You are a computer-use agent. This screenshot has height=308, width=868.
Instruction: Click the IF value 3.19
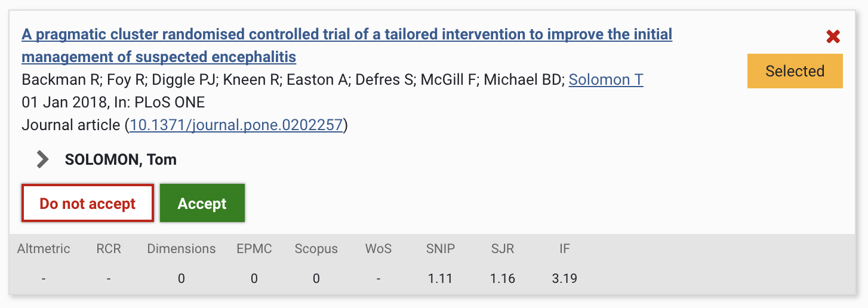coord(565,278)
